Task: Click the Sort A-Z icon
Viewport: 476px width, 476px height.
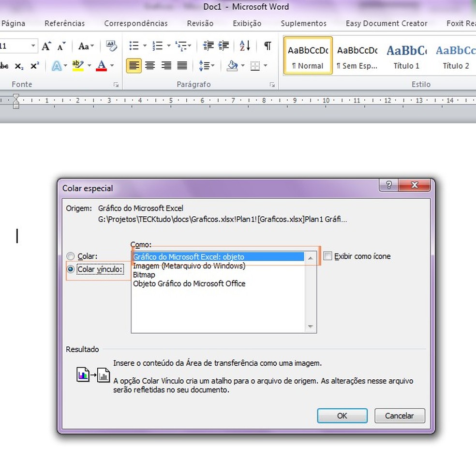Action: 245,46
